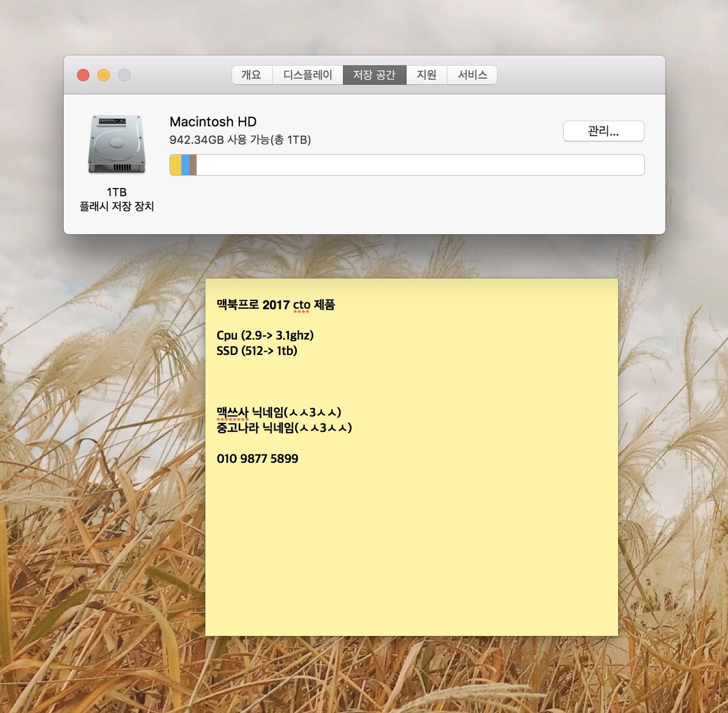This screenshot has width=728, height=713.
Task: Click the underlined word cto in note
Action: click(301, 305)
